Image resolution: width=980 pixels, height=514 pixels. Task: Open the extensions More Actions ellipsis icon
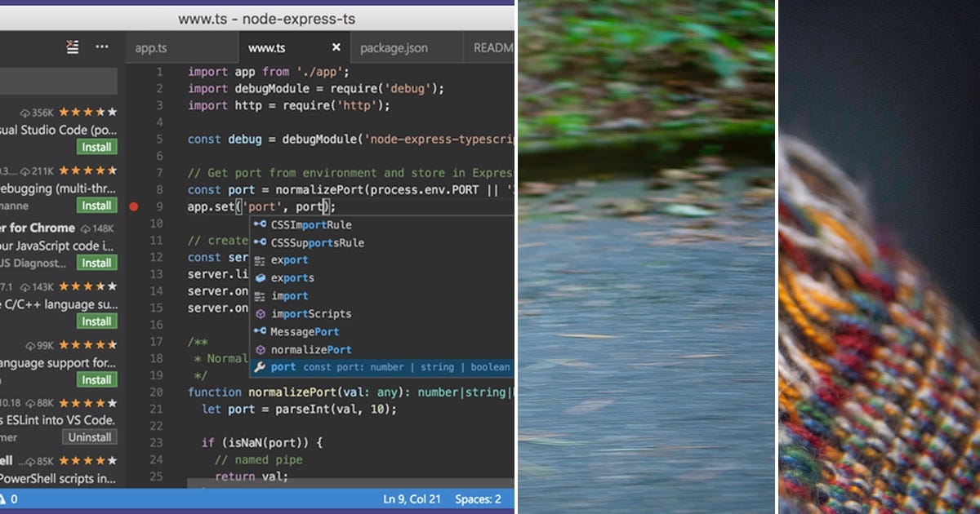coord(101,47)
